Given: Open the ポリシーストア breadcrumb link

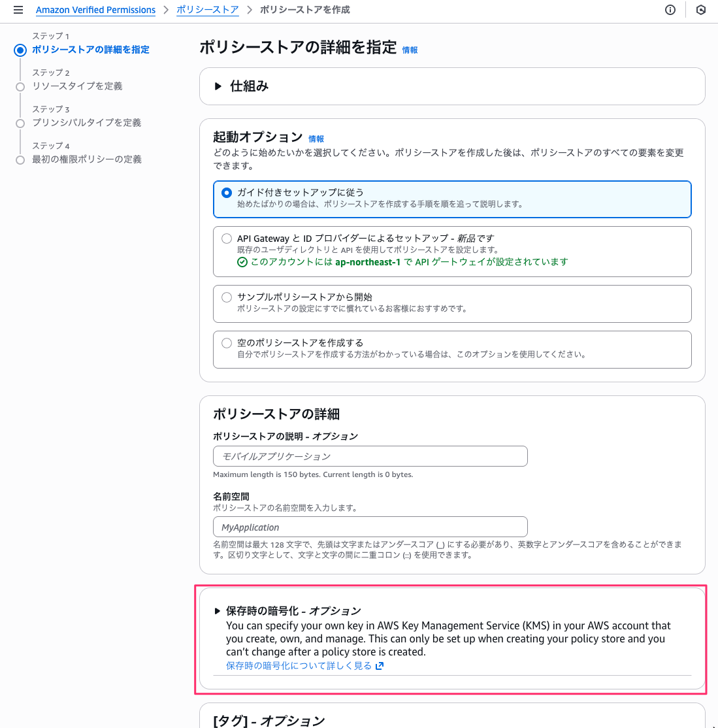Looking at the screenshot, I should pos(208,10).
